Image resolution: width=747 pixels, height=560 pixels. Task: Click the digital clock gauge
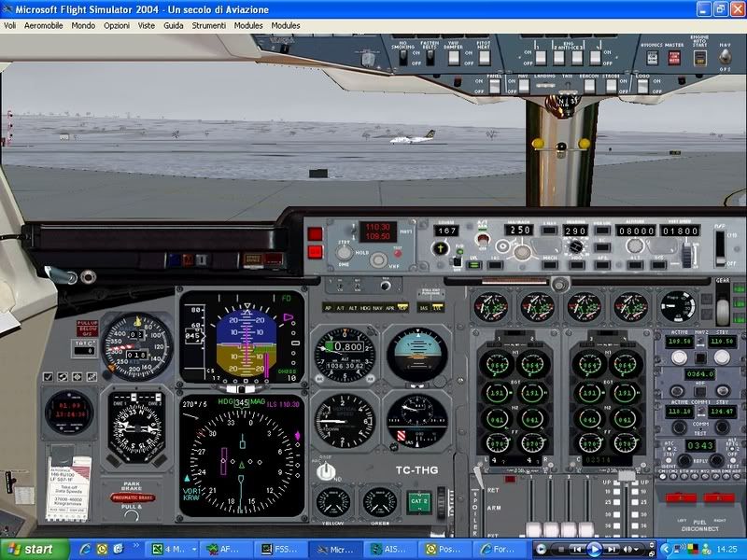coord(69,412)
